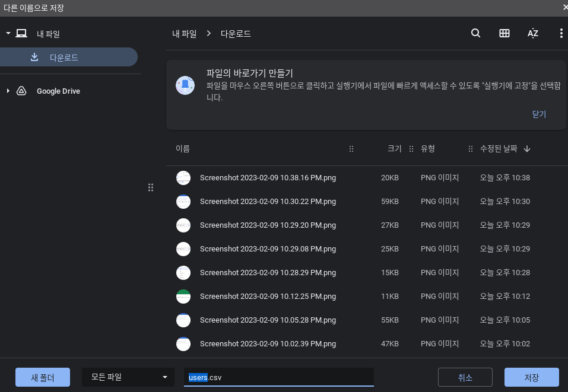Click thumbnail of Screenshot 10.05.28 PM
This screenshot has width=568, height=392.
click(x=183, y=320)
